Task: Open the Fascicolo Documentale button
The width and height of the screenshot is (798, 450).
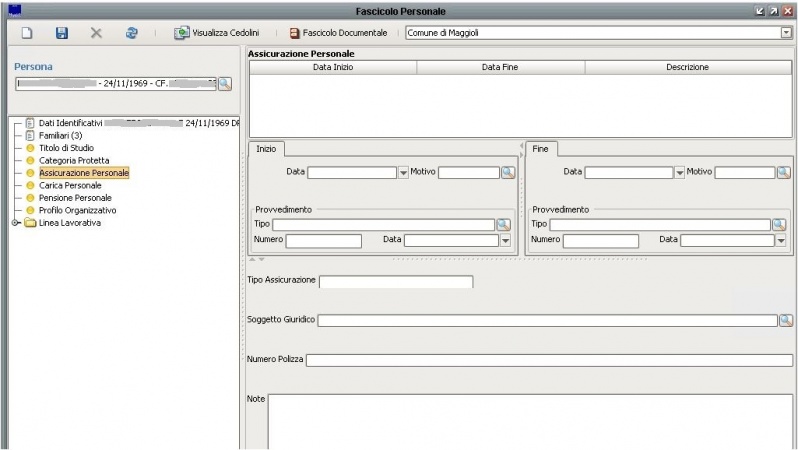Action: (x=338, y=33)
